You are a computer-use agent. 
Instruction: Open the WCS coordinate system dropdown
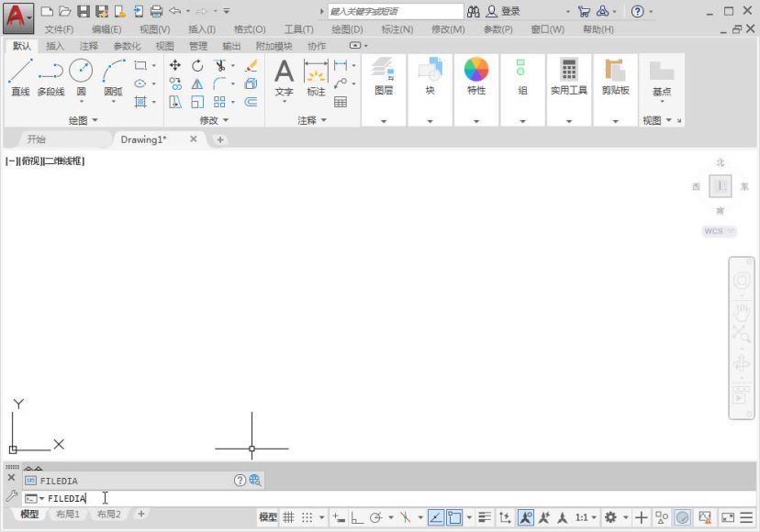coord(720,231)
